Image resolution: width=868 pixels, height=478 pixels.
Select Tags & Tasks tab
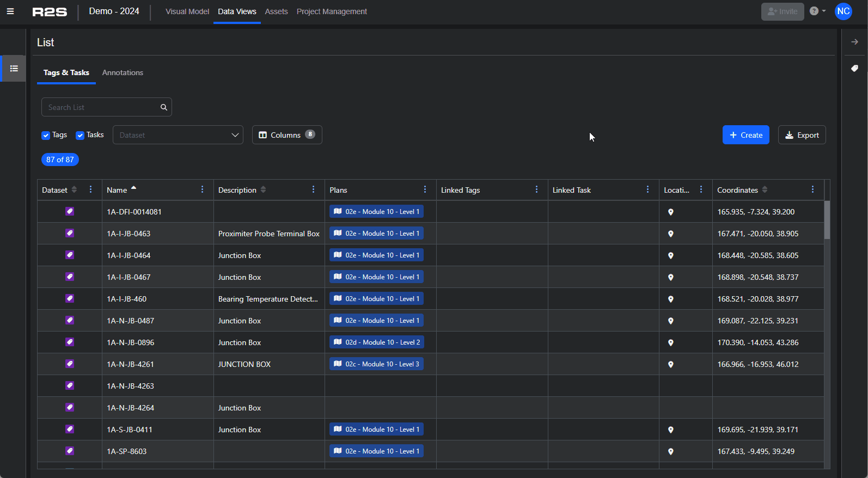click(66, 72)
